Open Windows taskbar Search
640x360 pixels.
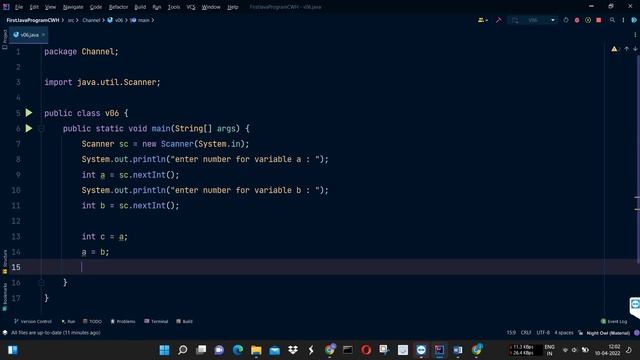coord(183,350)
